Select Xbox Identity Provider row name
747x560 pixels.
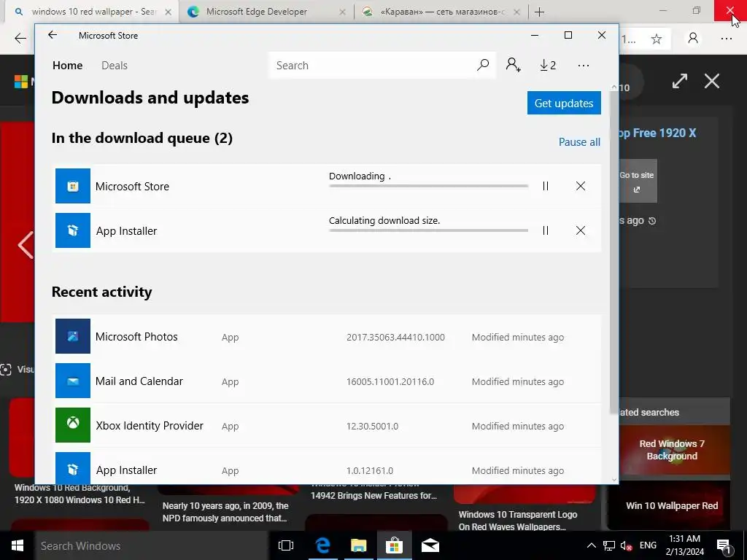(150, 425)
